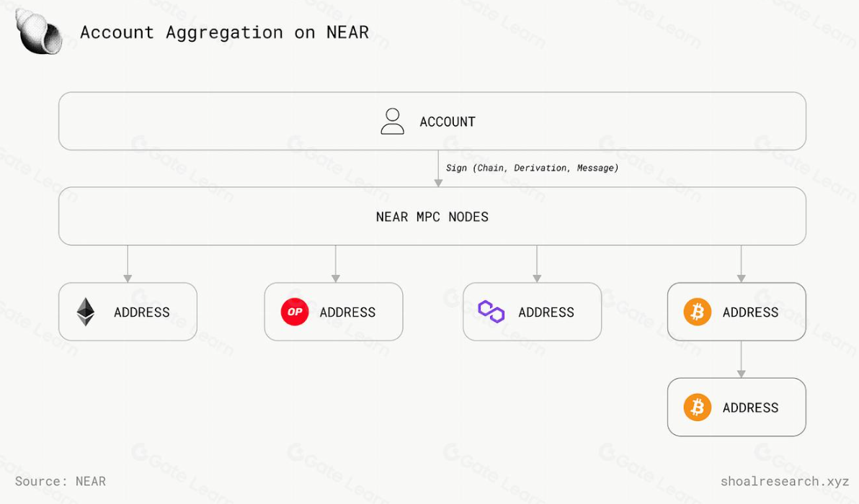
Task: Click the seashell logo in the header
Action: pos(39,32)
